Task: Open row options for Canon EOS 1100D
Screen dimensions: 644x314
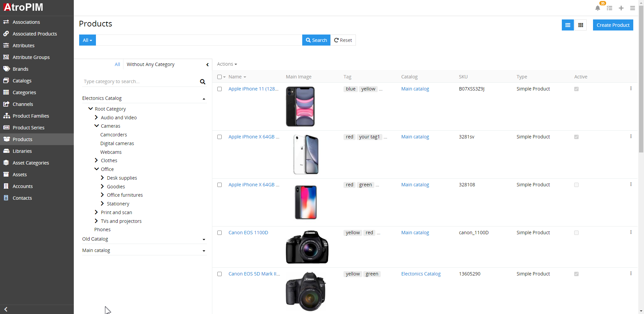Action: pyautogui.click(x=631, y=232)
